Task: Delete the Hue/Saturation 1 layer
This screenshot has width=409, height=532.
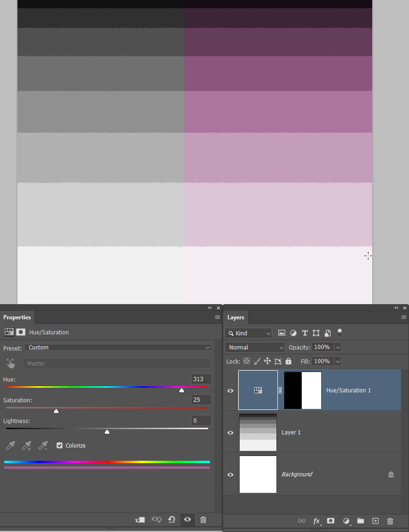Action: click(x=390, y=521)
